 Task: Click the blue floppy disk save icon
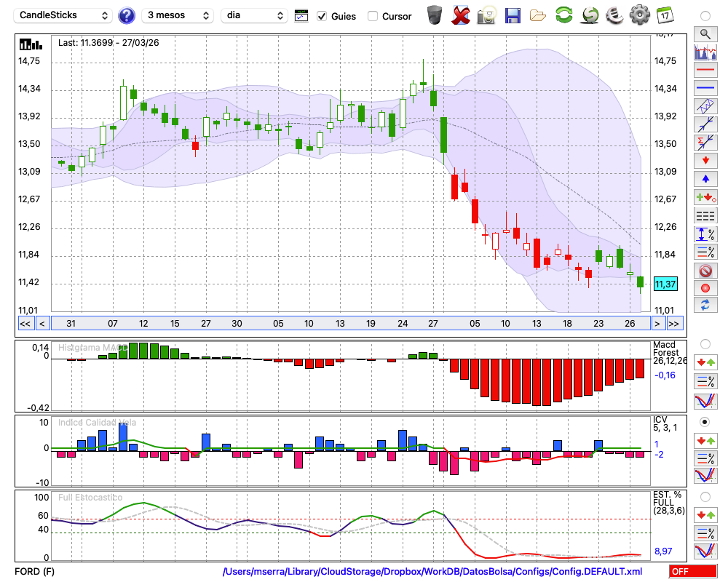(513, 15)
